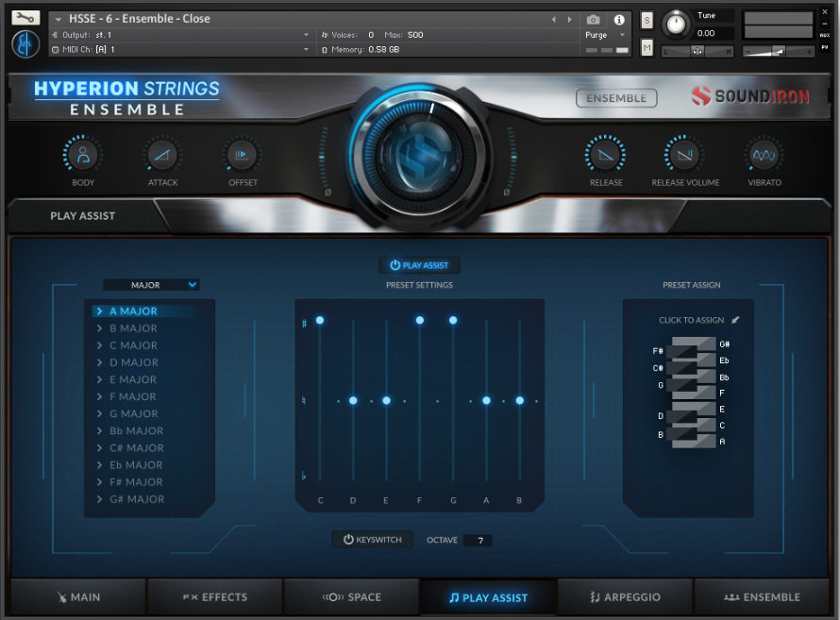The width and height of the screenshot is (840, 620).
Task: Click the RELEASE VOLUME knob icon
Action: (x=683, y=155)
